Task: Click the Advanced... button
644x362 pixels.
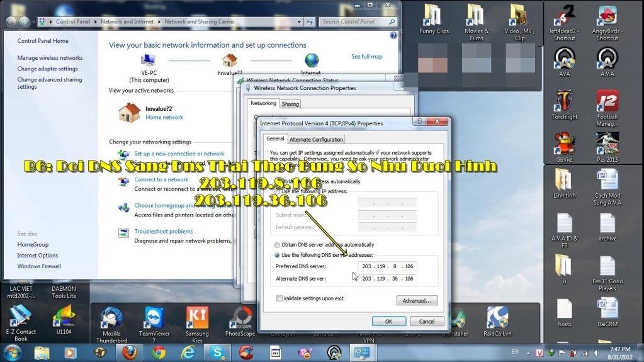Action: click(x=417, y=301)
